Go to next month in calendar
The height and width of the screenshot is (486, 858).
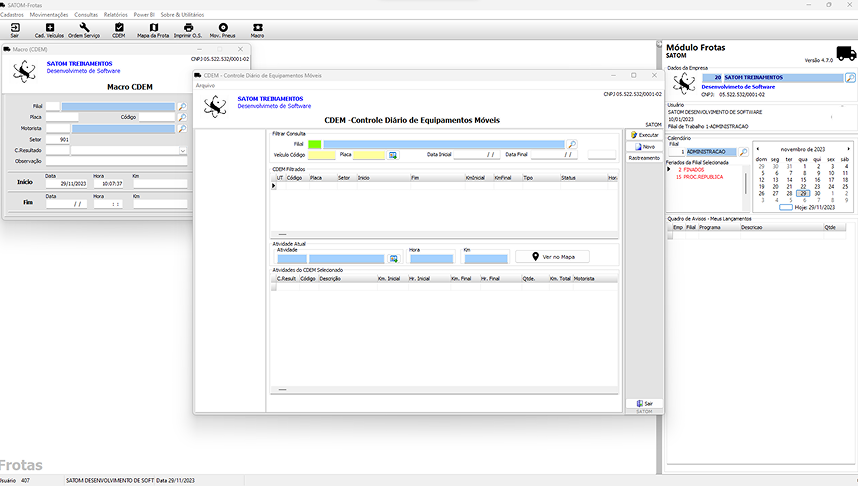(x=849, y=149)
